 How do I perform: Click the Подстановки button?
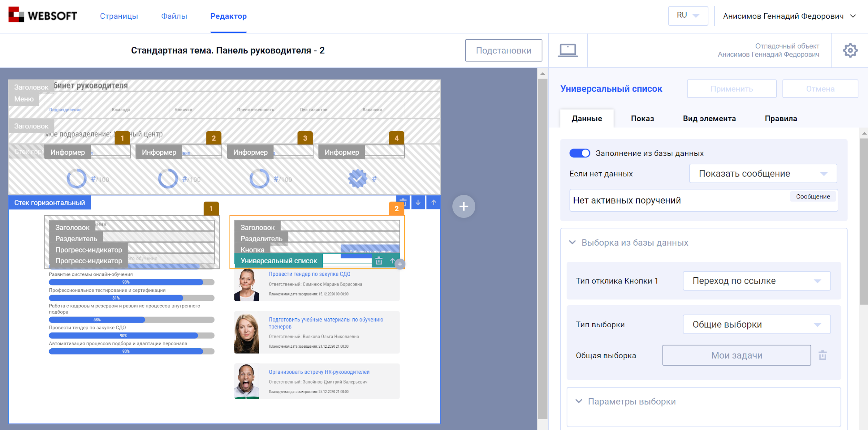(503, 50)
